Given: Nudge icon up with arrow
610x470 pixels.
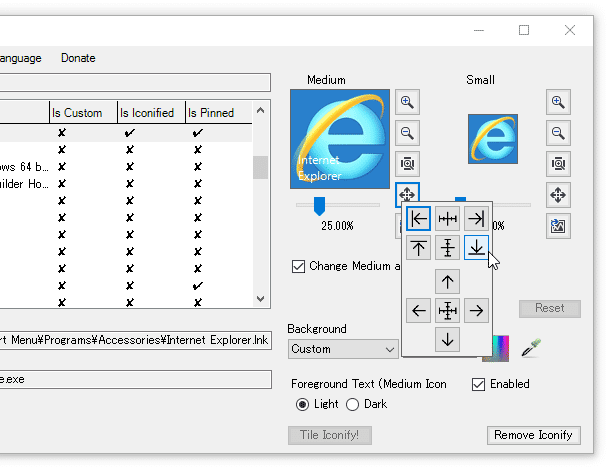Looking at the screenshot, I should (447, 281).
